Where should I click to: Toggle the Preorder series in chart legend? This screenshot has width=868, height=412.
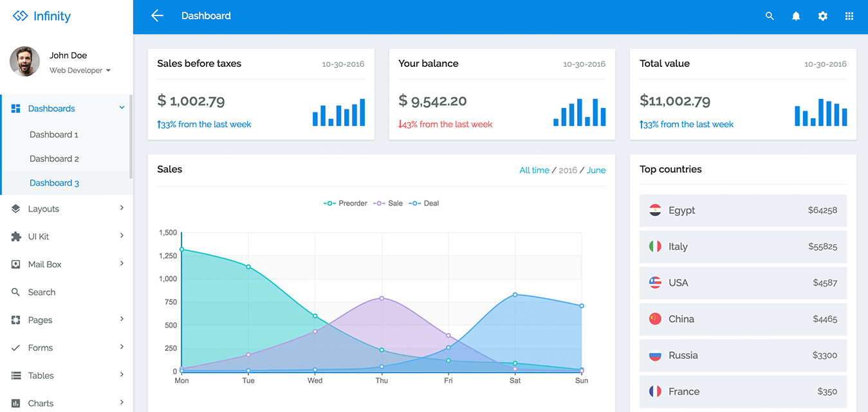(346, 203)
